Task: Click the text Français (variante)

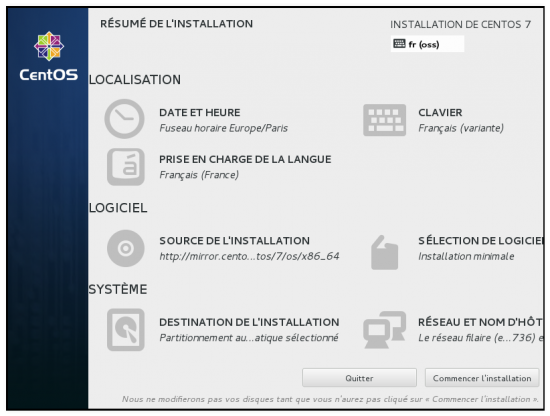Action: point(461,128)
